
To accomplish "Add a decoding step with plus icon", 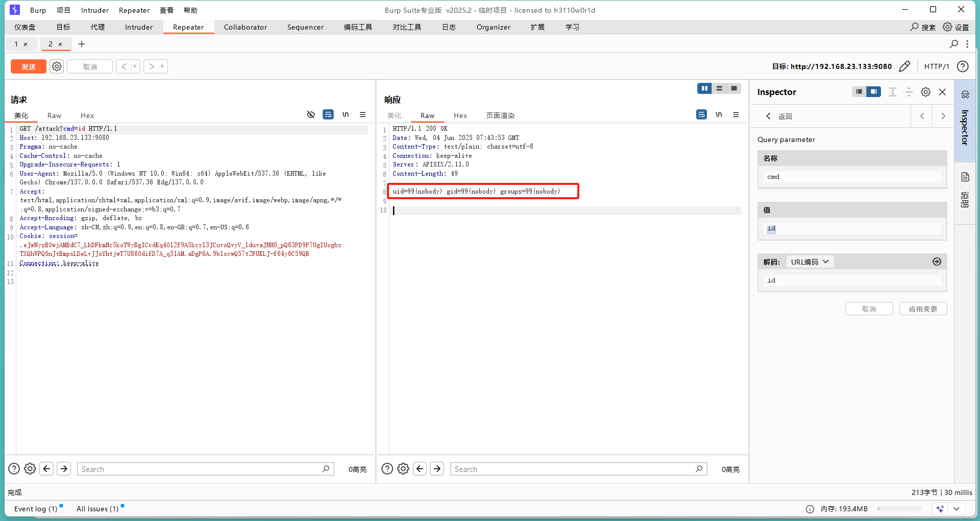I will (x=937, y=262).
